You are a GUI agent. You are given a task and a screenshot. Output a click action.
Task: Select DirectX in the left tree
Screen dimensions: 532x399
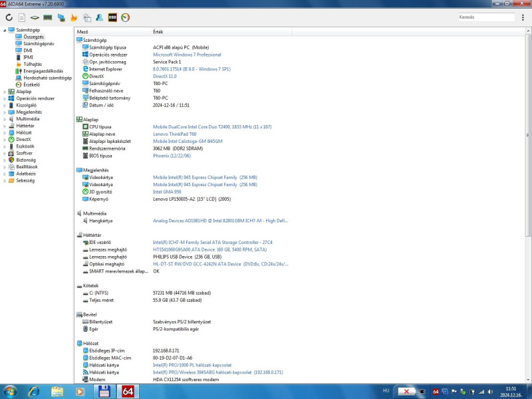click(x=23, y=140)
